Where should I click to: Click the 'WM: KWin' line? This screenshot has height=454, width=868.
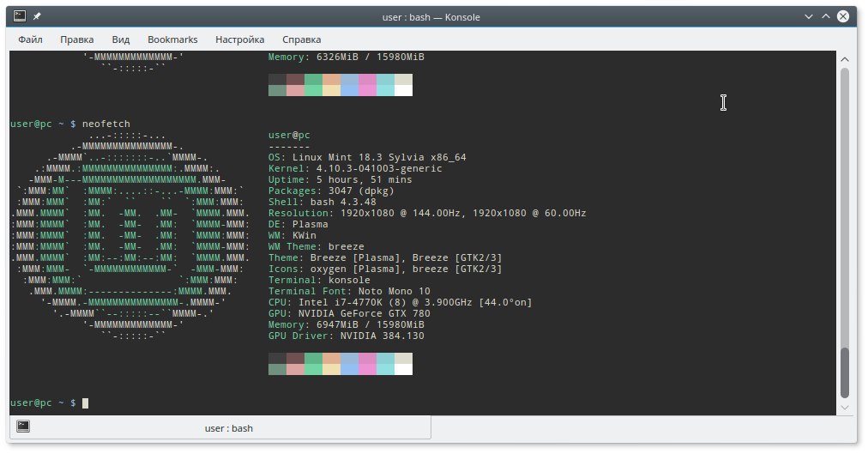pyautogui.click(x=292, y=235)
